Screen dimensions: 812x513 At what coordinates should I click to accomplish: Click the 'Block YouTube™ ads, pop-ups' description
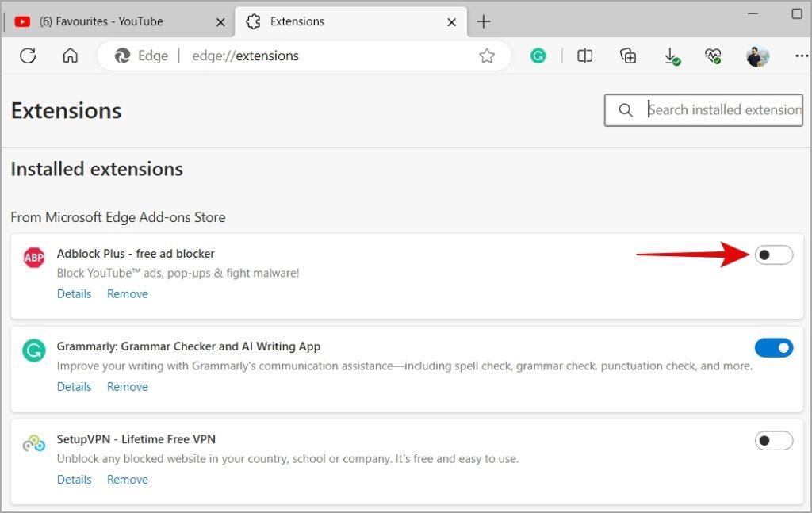[x=178, y=274]
